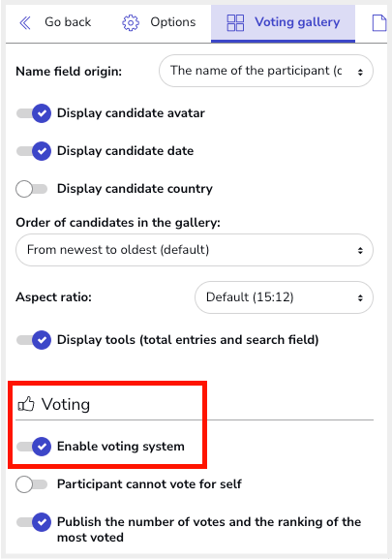Click the Options gear icon
The width and height of the screenshot is (392, 559).
(x=131, y=23)
